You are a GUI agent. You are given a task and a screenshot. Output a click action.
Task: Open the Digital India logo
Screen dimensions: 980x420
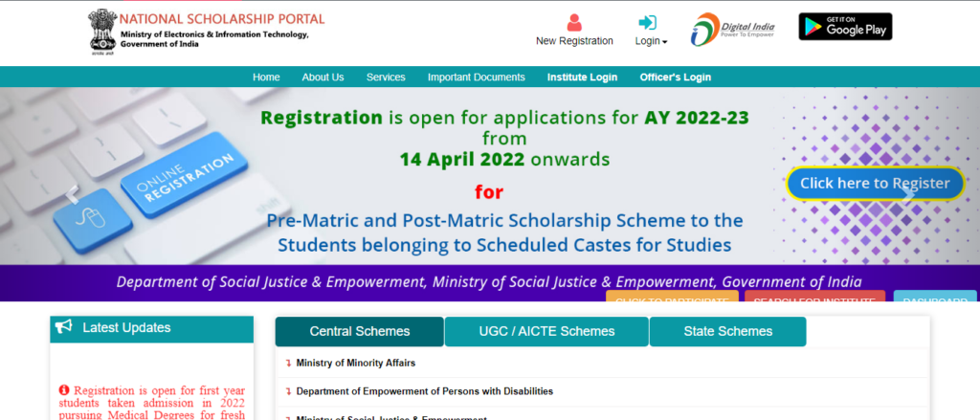(x=732, y=29)
